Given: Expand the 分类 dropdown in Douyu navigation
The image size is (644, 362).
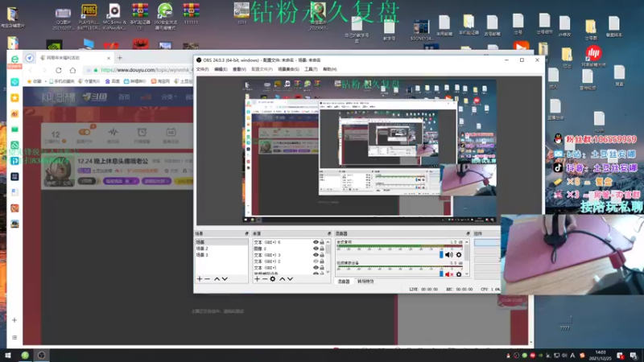Looking at the screenshot, I should [169, 97].
